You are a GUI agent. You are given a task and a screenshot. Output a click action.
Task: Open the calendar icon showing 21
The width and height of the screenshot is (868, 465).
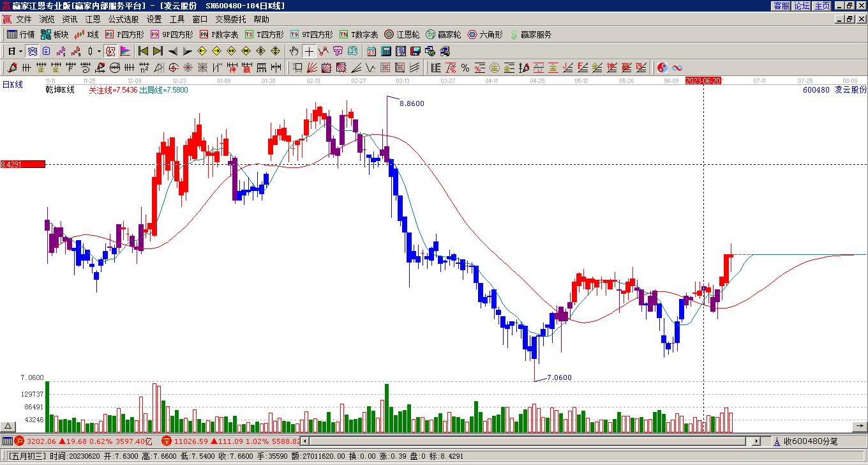pos(371,51)
